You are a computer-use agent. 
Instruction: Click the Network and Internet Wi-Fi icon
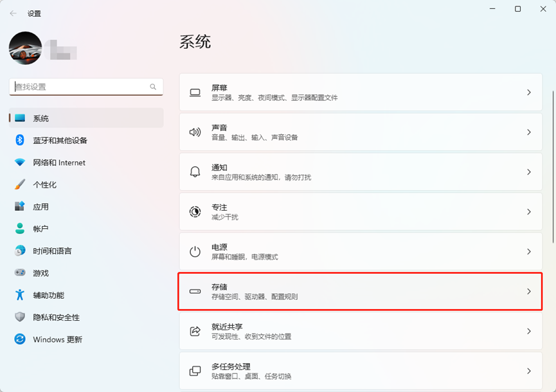tap(20, 163)
